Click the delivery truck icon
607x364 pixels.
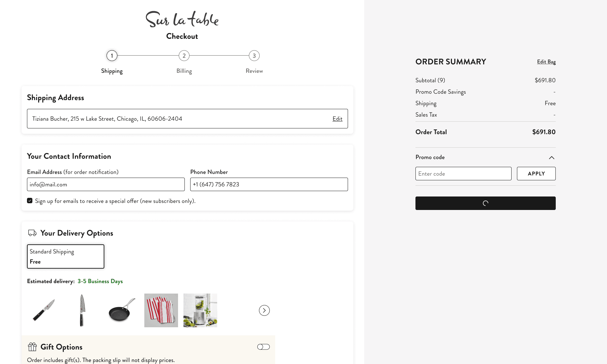(x=32, y=233)
